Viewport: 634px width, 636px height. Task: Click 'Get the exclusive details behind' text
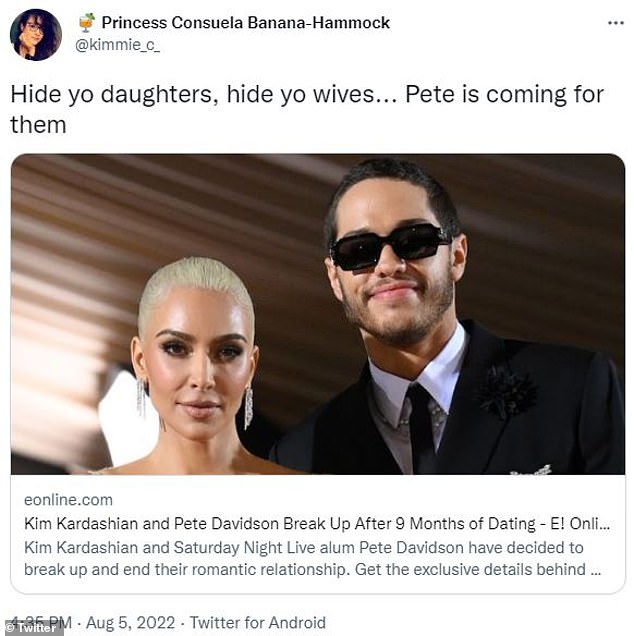point(470,569)
